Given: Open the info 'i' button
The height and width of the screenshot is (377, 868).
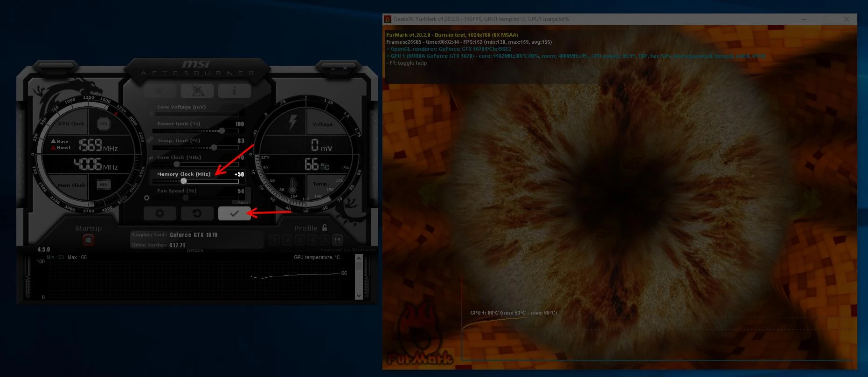Looking at the screenshot, I should tap(234, 91).
